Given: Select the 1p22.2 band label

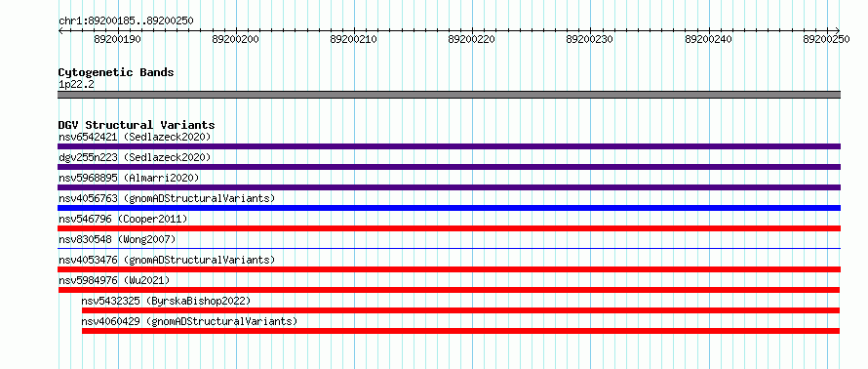Looking at the screenshot, I should (76, 84).
